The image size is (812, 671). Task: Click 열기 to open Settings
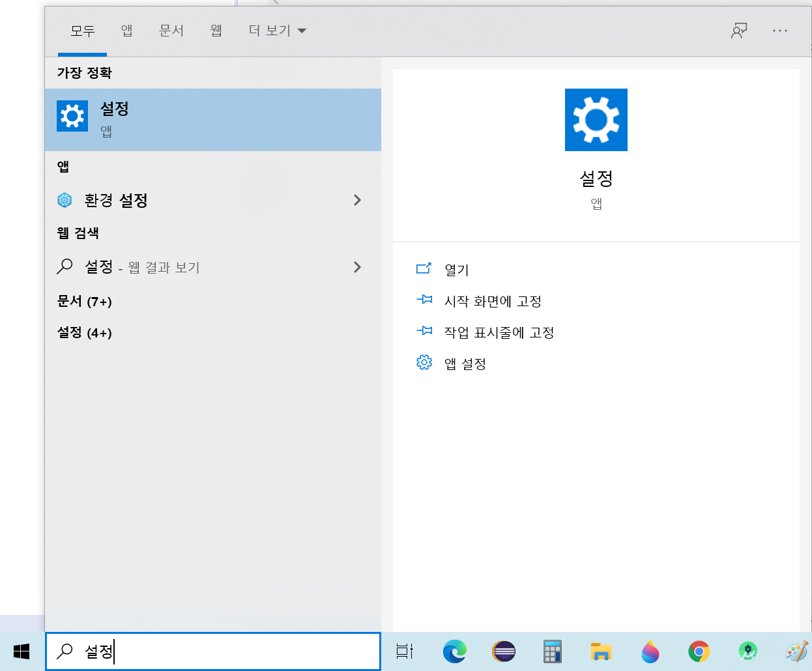tap(456, 270)
